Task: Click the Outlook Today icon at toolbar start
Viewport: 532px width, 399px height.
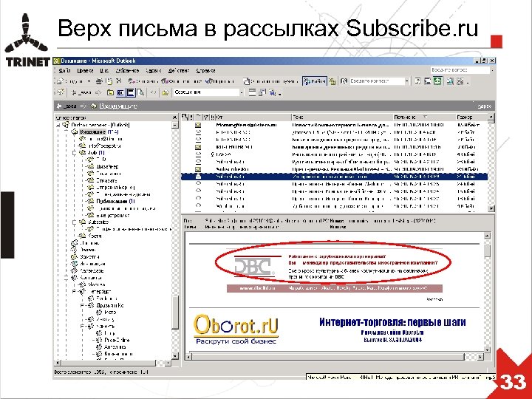Action: click(x=61, y=92)
